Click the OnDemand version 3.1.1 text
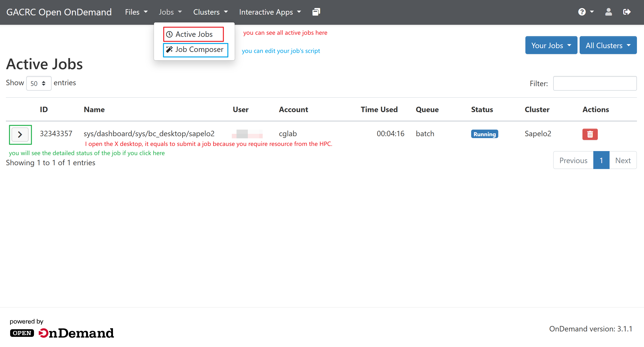 [x=590, y=329]
